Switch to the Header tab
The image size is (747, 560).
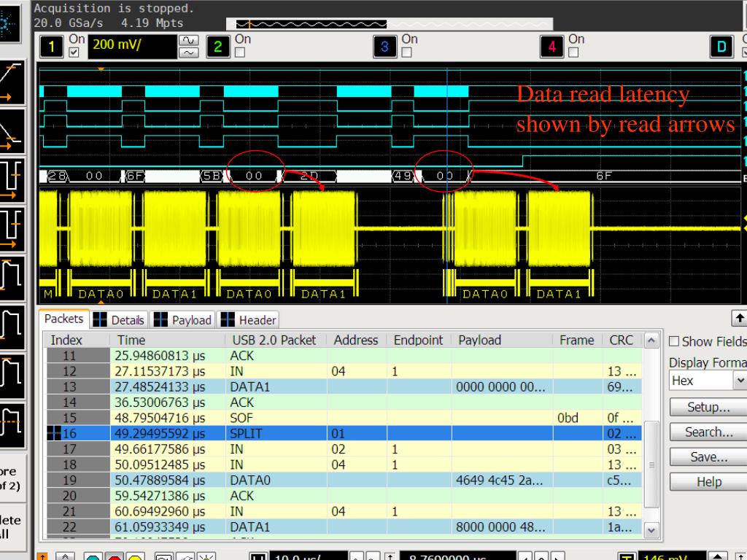click(x=248, y=320)
